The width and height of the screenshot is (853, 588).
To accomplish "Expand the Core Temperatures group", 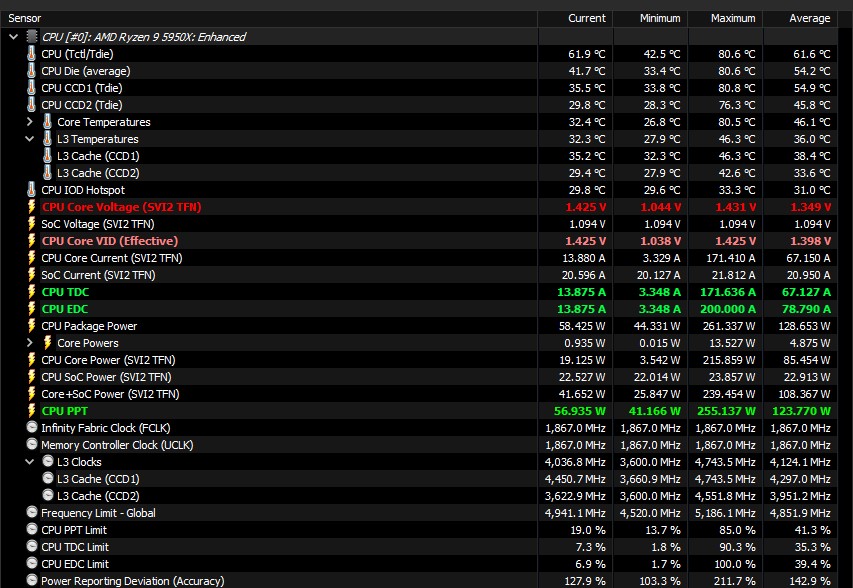I will coord(30,122).
